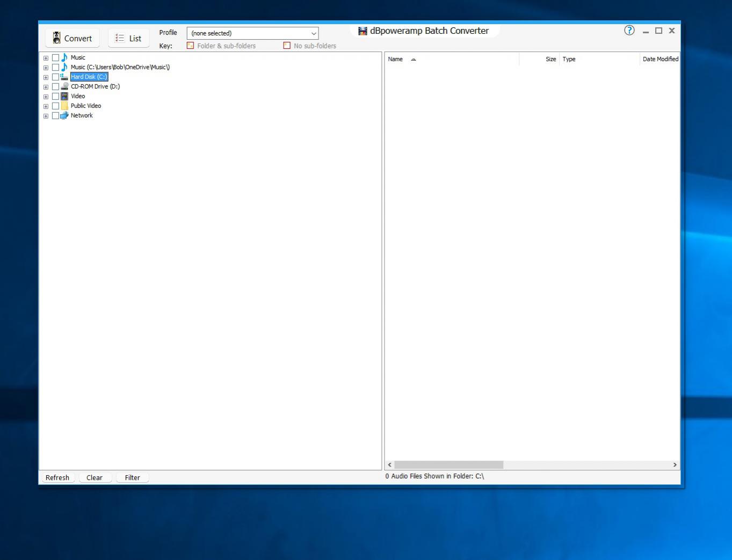Viewport: 732px width, 560px height.
Task: Tick the Hard Disk (C:) checkbox
Action: 55,77
